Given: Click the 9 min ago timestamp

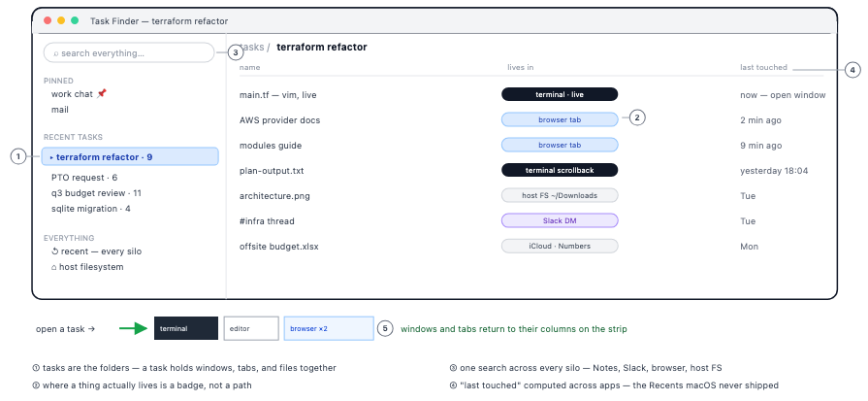Looking at the screenshot, I should [761, 146].
